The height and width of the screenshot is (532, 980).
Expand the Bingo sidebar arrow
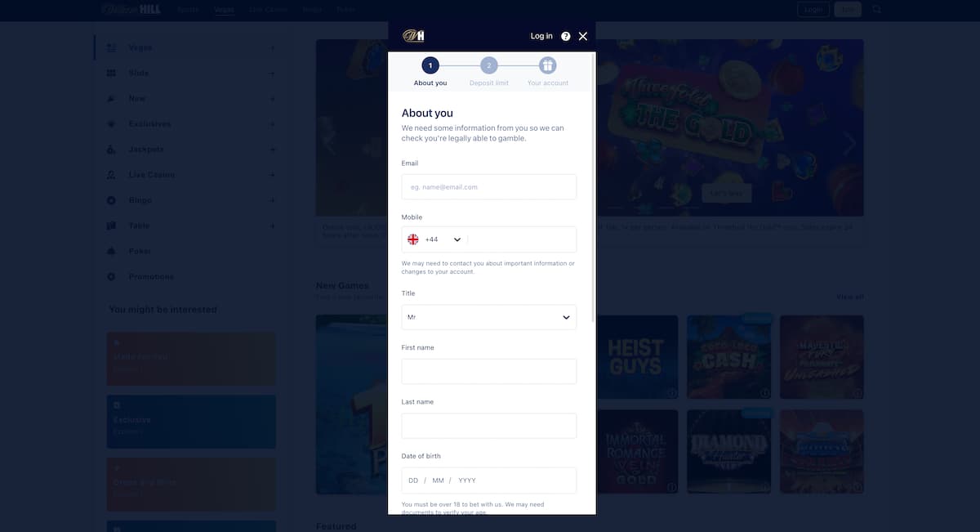click(272, 200)
